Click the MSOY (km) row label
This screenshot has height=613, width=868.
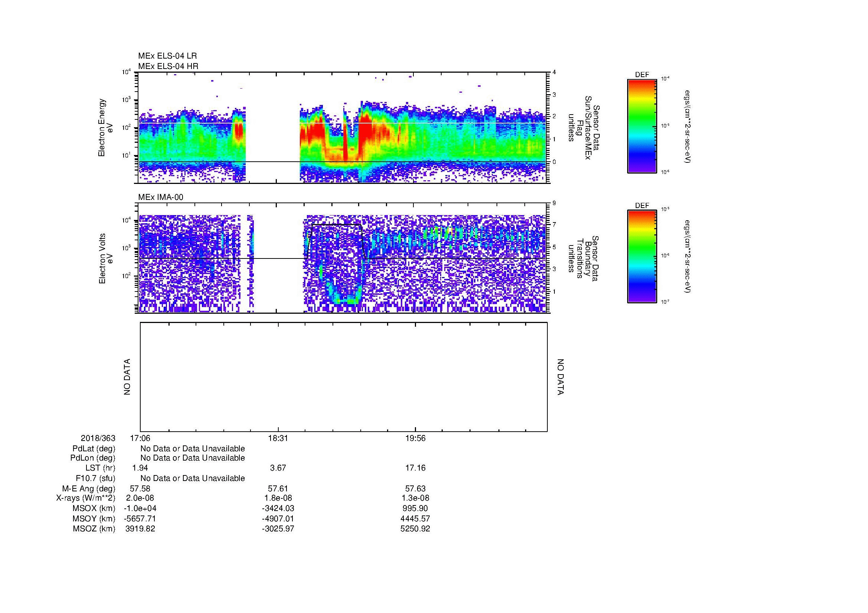tap(94, 518)
